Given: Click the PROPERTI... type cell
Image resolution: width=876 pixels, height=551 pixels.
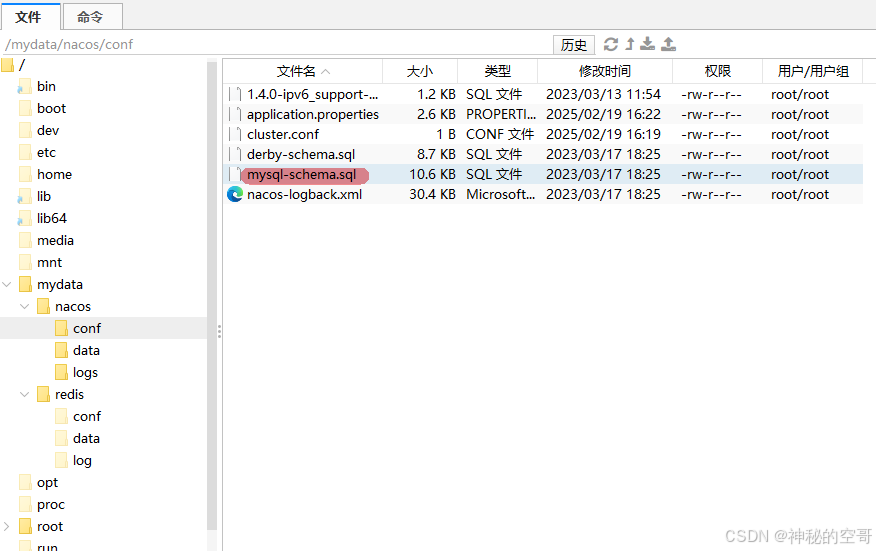Looking at the screenshot, I should coord(501,115).
